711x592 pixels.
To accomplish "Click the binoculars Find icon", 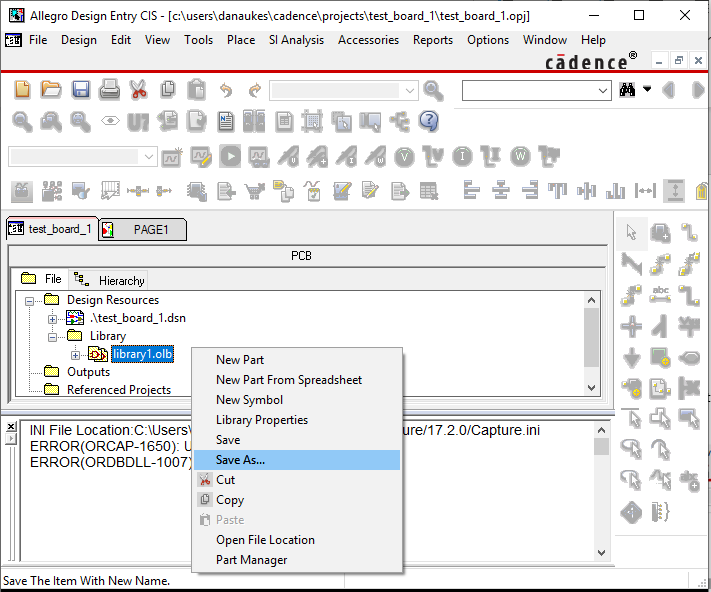I will click(628, 90).
